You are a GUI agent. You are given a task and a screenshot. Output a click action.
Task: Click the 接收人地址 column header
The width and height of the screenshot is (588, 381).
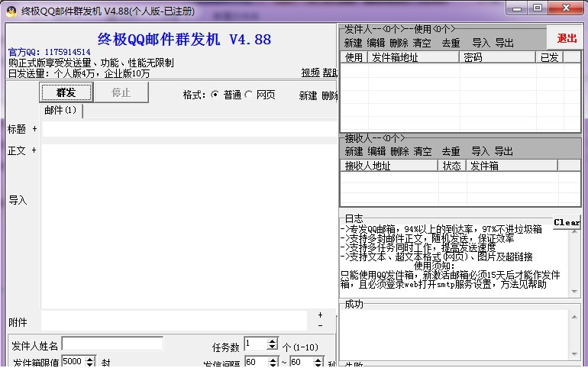pos(389,166)
